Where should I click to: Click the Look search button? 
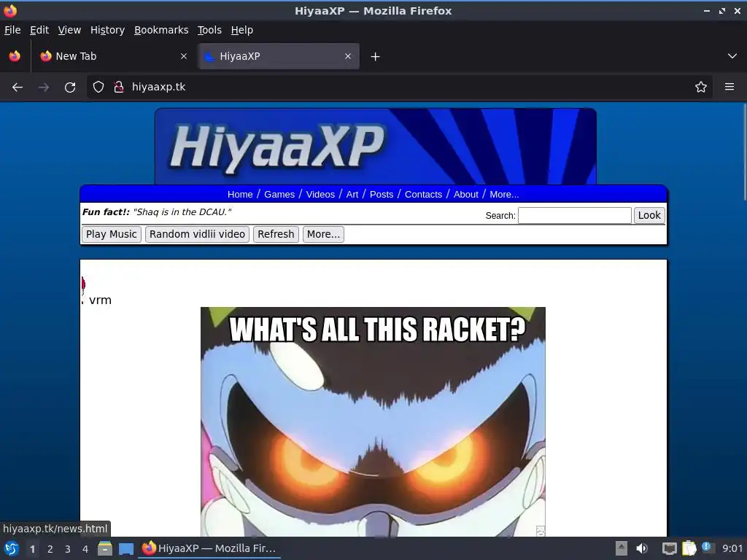(649, 215)
